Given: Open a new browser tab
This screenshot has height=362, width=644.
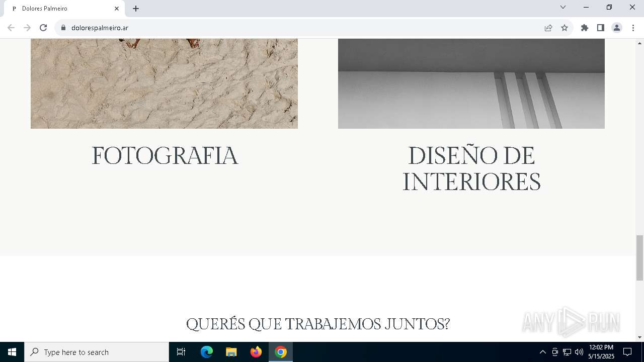Looking at the screenshot, I should coord(136,9).
